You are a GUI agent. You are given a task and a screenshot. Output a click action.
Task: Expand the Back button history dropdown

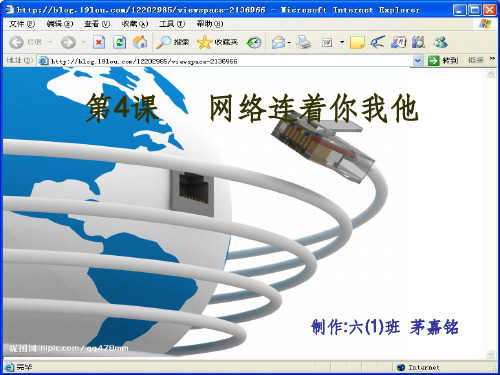tap(50, 42)
